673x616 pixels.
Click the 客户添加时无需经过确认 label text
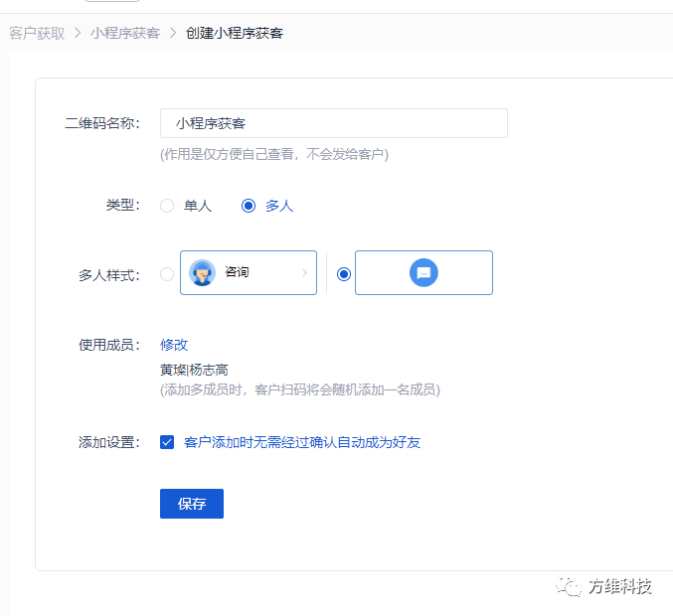click(x=302, y=442)
